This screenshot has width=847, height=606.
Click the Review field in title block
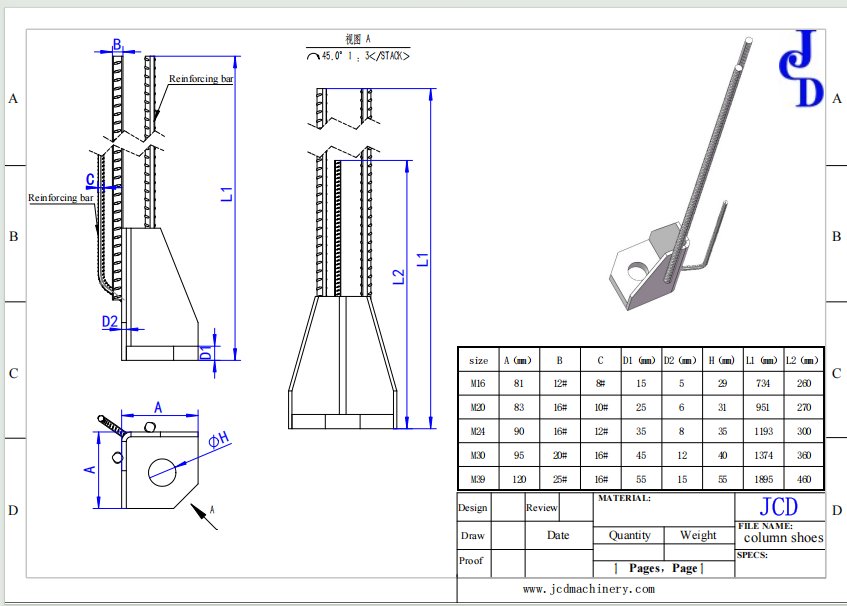click(x=542, y=507)
